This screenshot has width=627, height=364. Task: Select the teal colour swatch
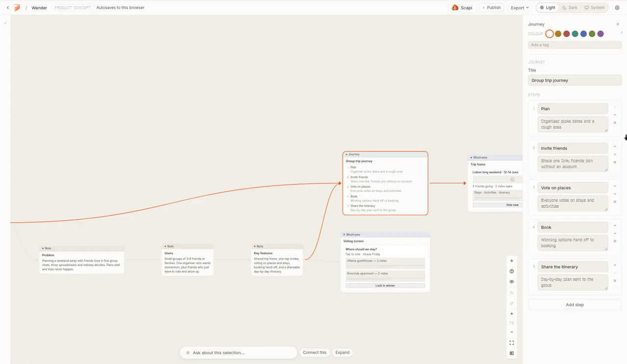pos(575,34)
